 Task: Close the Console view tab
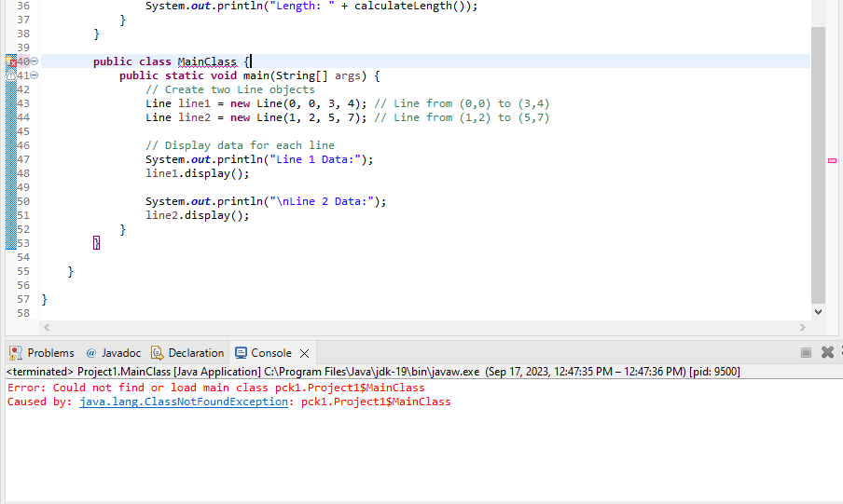[304, 353]
